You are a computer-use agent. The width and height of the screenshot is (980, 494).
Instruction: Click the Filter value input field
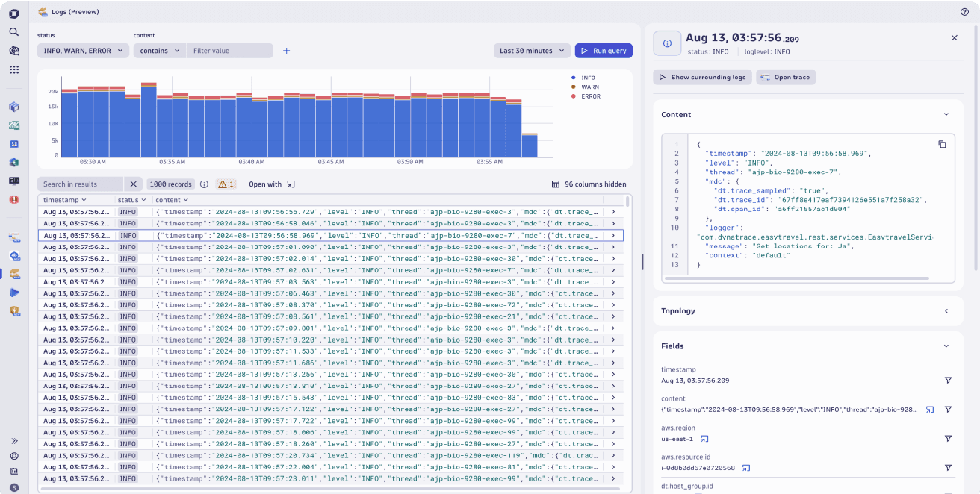click(230, 50)
